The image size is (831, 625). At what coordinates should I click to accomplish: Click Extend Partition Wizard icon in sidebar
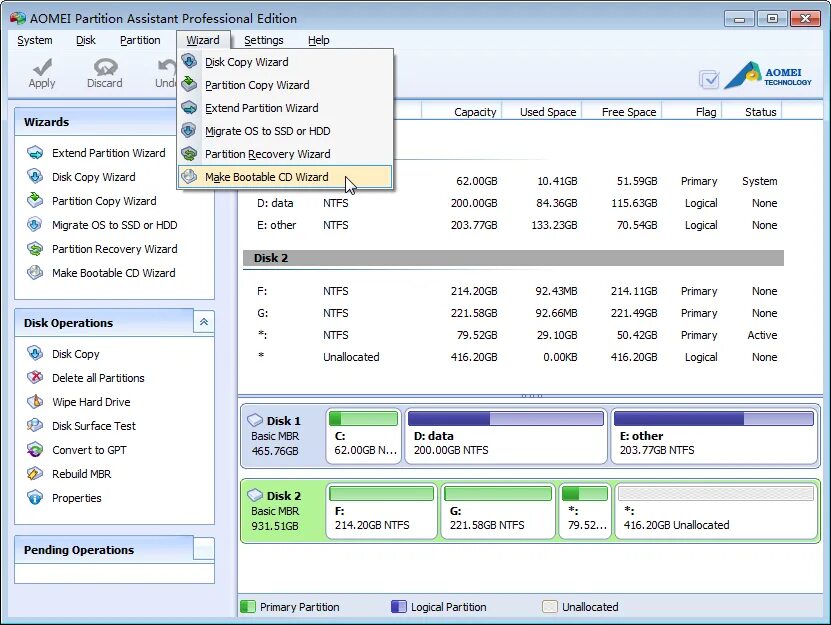pyautogui.click(x=35, y=153)
